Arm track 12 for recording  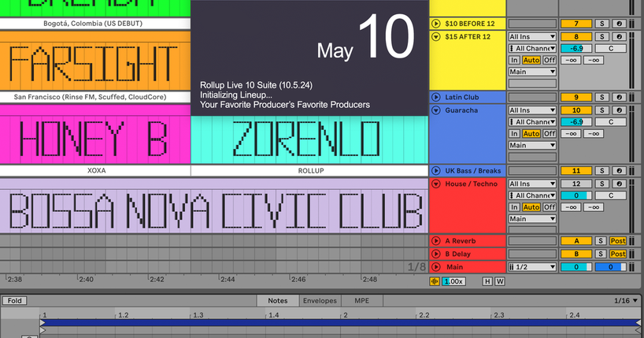coord(620,184)
